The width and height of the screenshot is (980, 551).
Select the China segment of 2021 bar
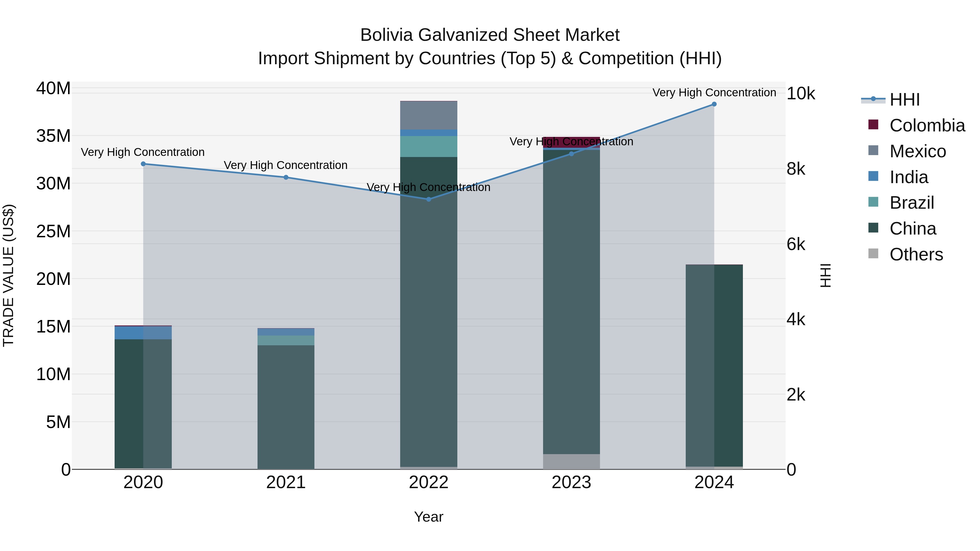(x=286, y=407)
